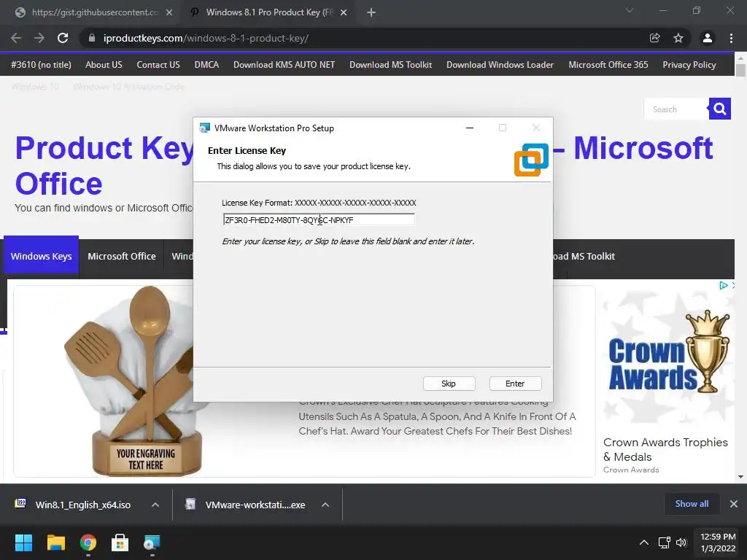This screenshot has width=747, height=560.
Task: Open the DMCA page
Action: (206, 65)
